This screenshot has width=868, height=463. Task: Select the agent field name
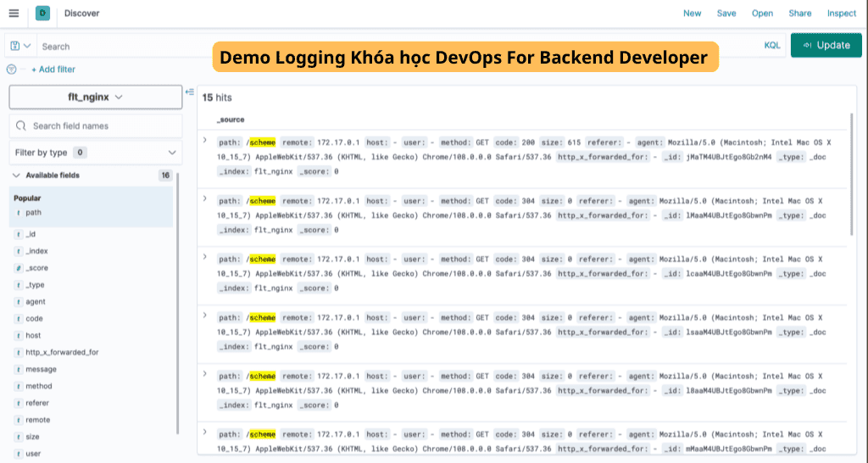pos(36,302)
